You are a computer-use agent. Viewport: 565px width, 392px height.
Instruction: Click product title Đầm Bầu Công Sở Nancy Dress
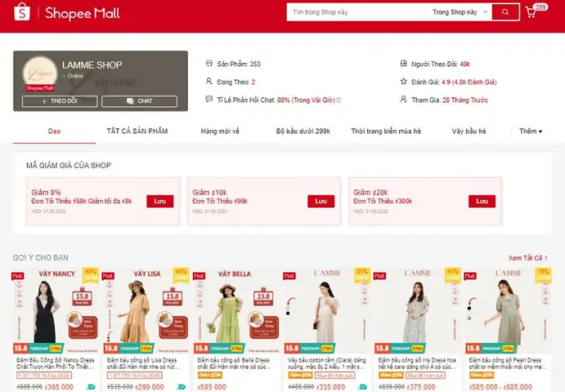pyautogui.click(x=56, y=363)
